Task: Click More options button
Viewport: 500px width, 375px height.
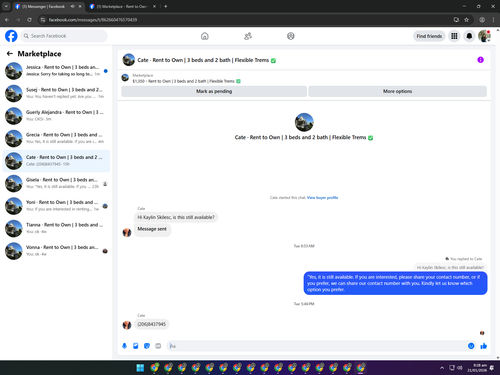Action: (397, 91)
